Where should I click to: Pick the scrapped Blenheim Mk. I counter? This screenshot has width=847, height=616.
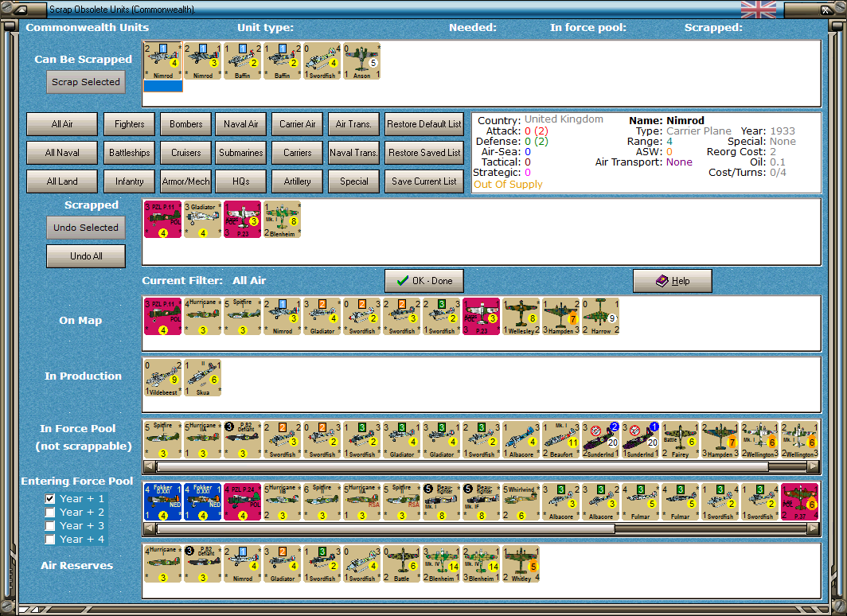pos(282,219)
